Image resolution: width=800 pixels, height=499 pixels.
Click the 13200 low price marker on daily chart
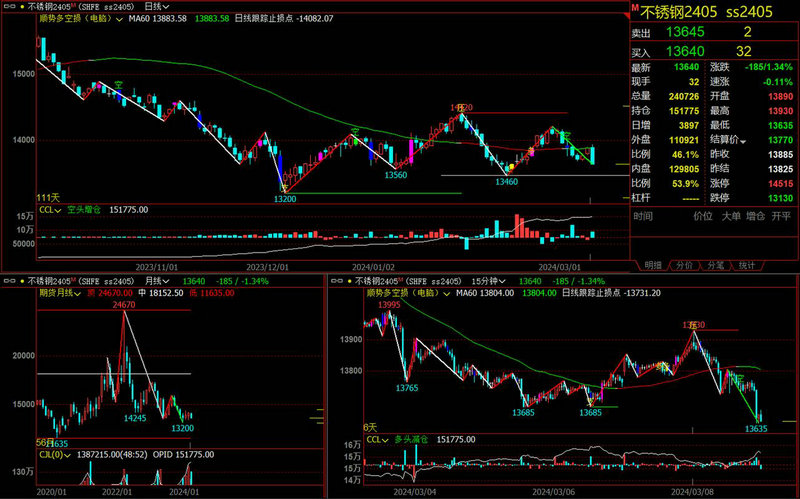point(285,199)
